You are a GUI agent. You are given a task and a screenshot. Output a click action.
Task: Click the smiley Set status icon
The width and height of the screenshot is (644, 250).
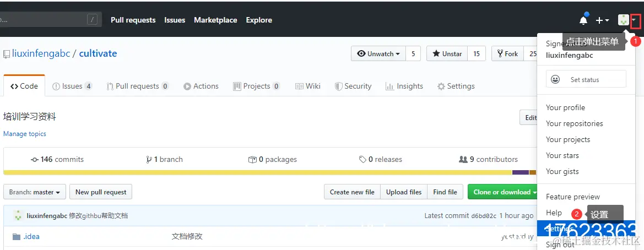[x=555, y=79]
